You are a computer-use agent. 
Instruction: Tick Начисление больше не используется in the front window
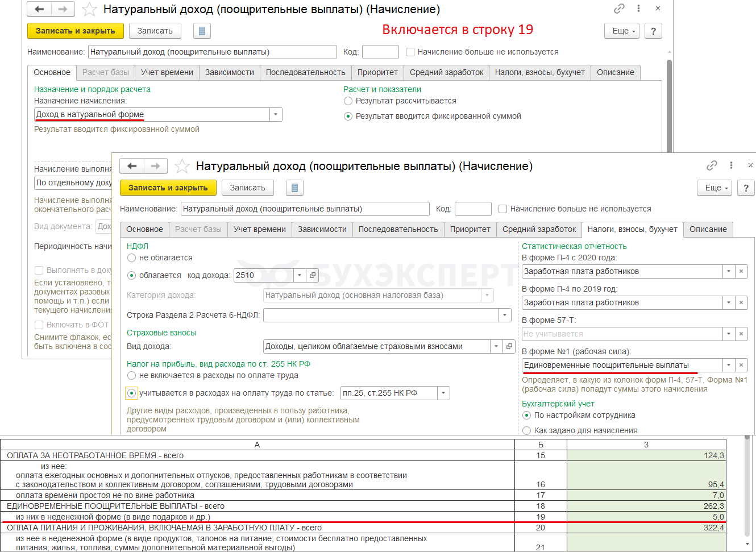coord(502,209)
